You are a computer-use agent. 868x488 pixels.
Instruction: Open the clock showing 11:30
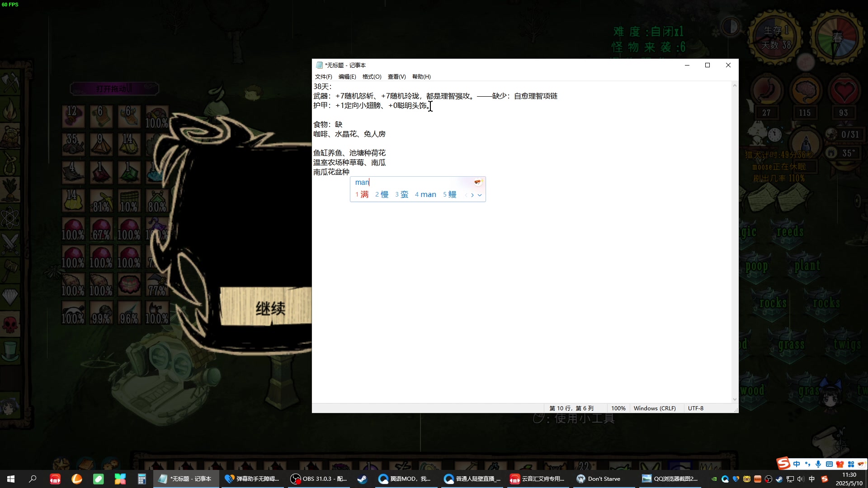tap(849, 479)
